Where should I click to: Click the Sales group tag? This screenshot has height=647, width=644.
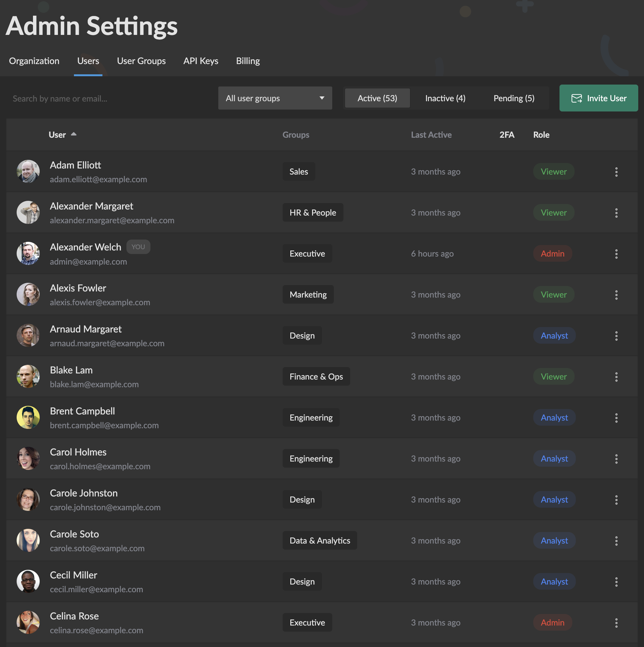coord(299,171)
